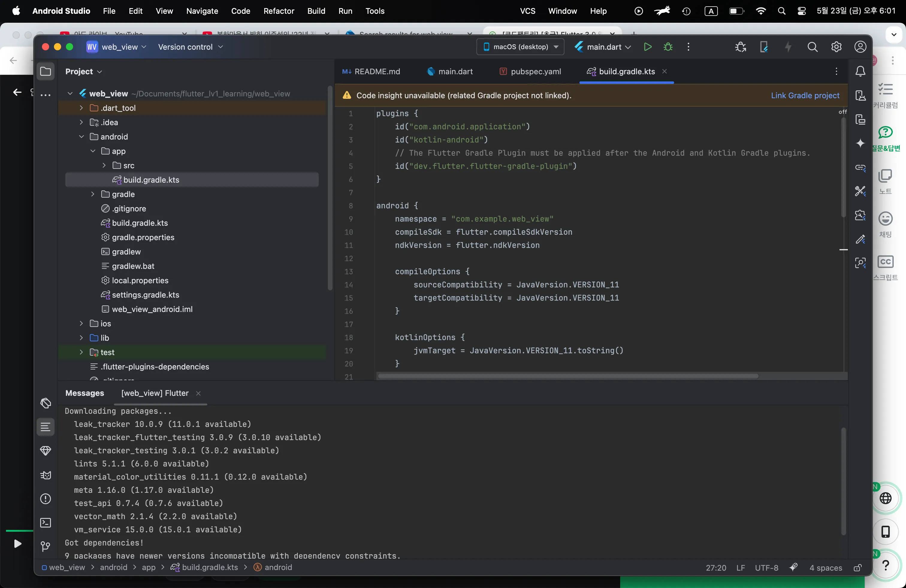Click the 27:20 cursor position widget

click(x=716, y=568)
